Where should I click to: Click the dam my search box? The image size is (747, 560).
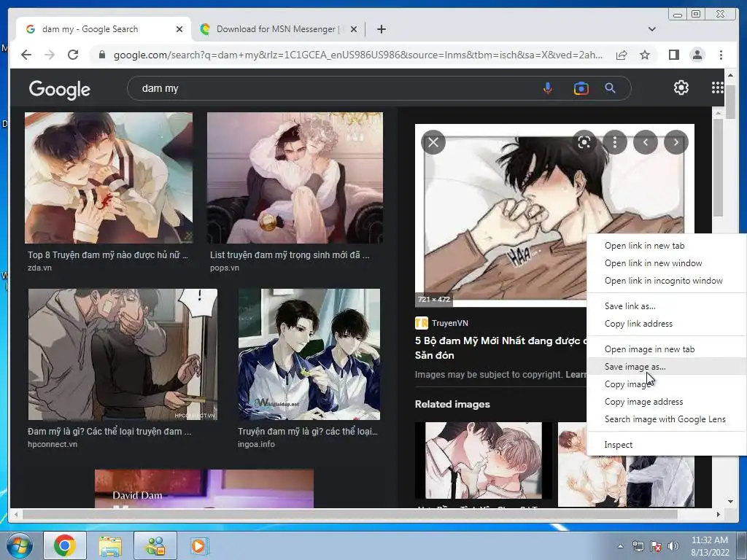pyautogui.click(x=333, y=88)
